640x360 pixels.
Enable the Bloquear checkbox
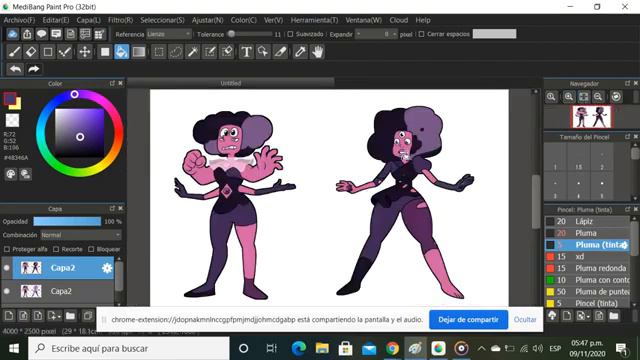point(91,249)
